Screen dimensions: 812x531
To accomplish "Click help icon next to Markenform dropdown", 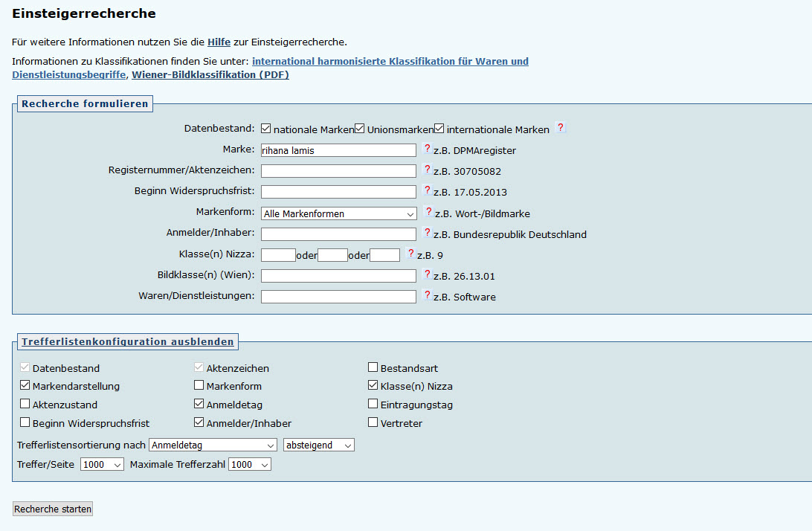I will click(x=428, y=213).
